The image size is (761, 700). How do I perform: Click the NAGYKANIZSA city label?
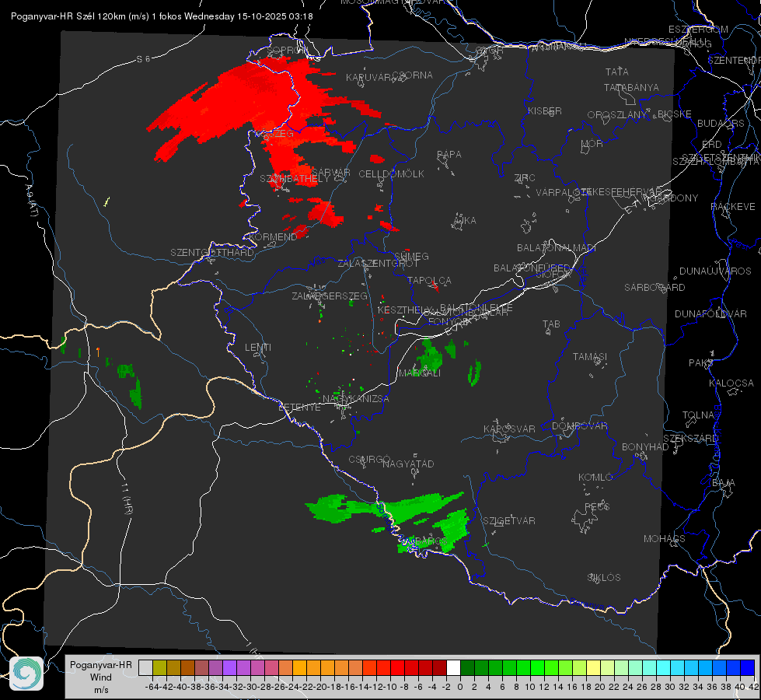[x=356, y=399]
